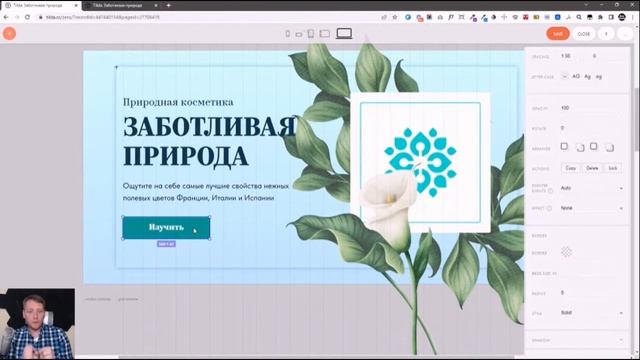Viewport: 640px width, 360px height.
Task: Click the teal 'Изучить' button element
Action: pos(166,227)
